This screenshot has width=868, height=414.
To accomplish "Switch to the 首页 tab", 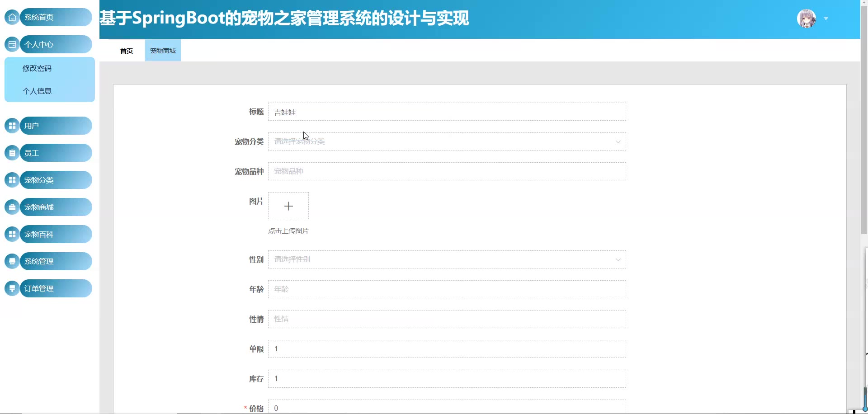I will (x=127, y=51).
